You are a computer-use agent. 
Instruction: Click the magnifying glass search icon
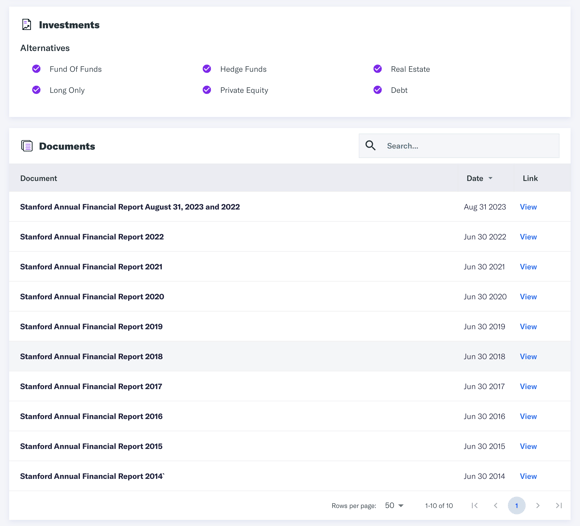(x=370, y=145)
